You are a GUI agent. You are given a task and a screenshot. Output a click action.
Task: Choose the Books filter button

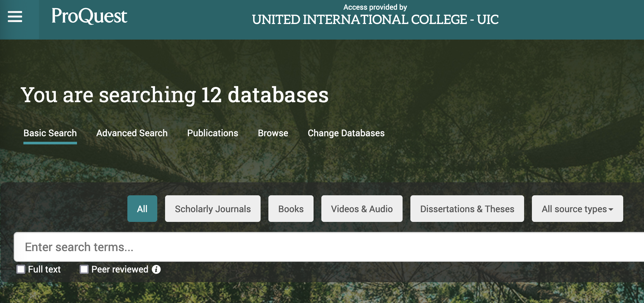point(291,209)
